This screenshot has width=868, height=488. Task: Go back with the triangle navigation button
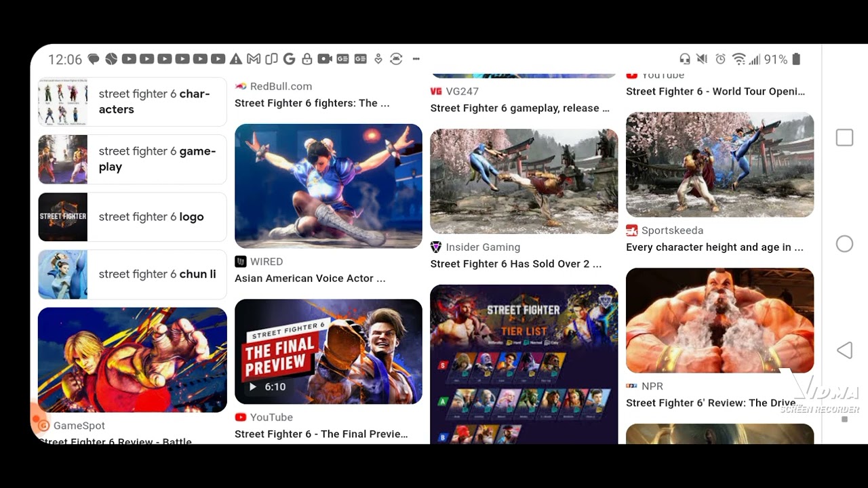pyautogui.click(x=844, y=350)
